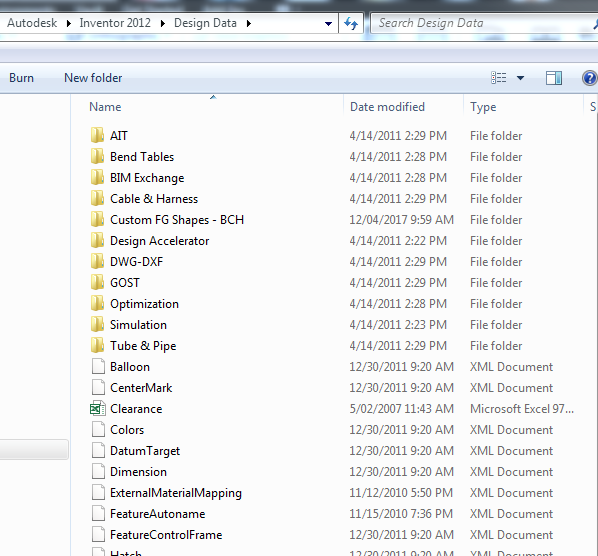Select Tube & Pipe folder name
598x556 pixels.
tap(143, 345)
